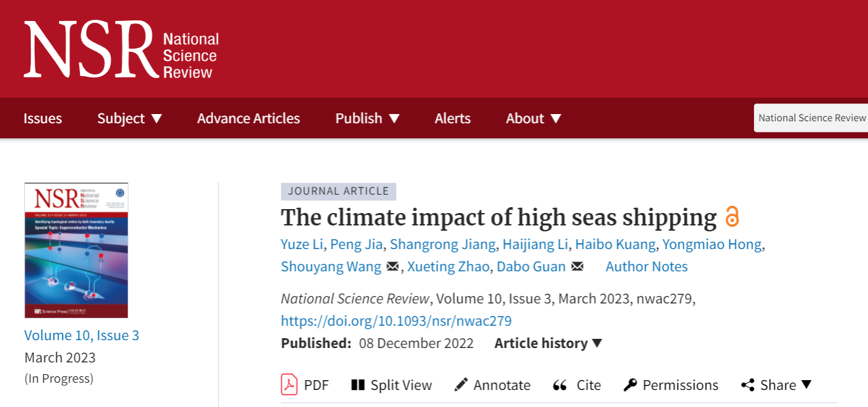Click the Annotate pencil icon
Image resolution: width=868 pixels, height=407 pixels.
coord(461,385)
